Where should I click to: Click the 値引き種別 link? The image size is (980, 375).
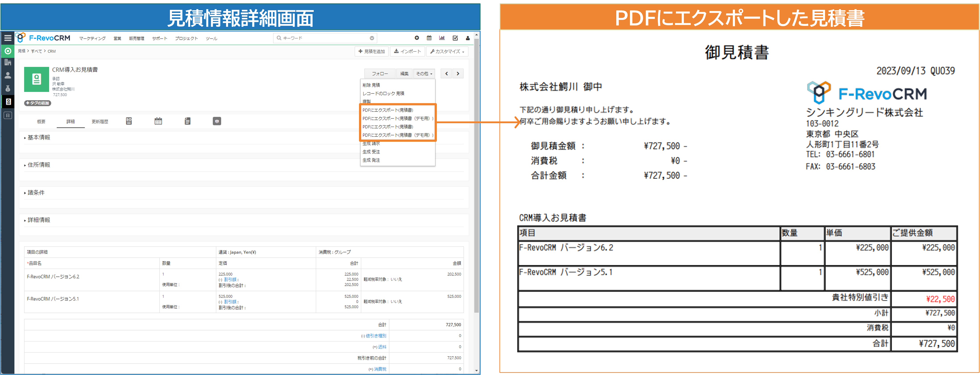click(x=375, y=336)
